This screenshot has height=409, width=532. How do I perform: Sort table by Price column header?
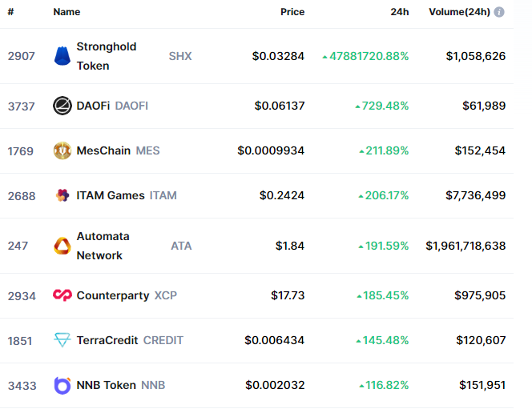[292, 12]
